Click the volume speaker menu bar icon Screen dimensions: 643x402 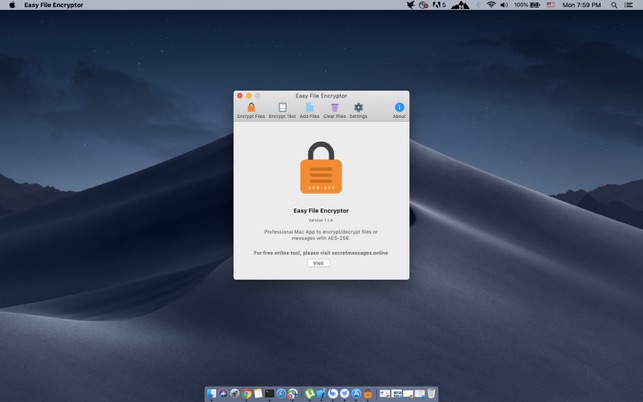[x=504, y=5]
